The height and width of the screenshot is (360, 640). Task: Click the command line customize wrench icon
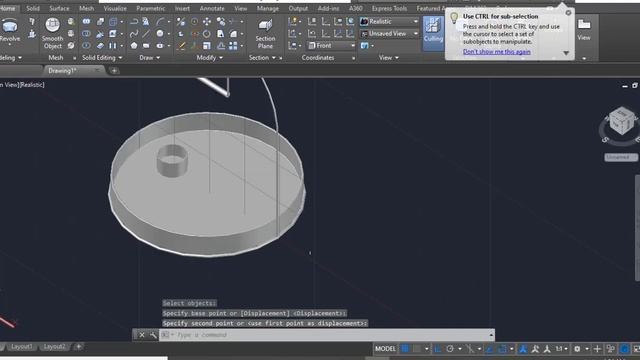point(153,335)
